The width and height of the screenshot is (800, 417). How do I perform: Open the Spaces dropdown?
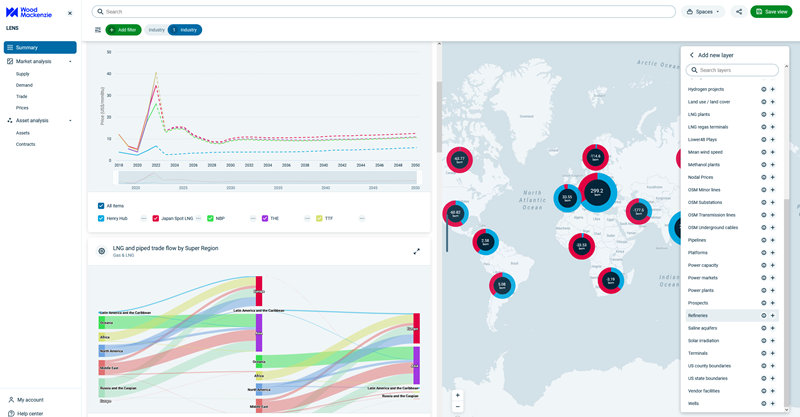pos(703,12)
